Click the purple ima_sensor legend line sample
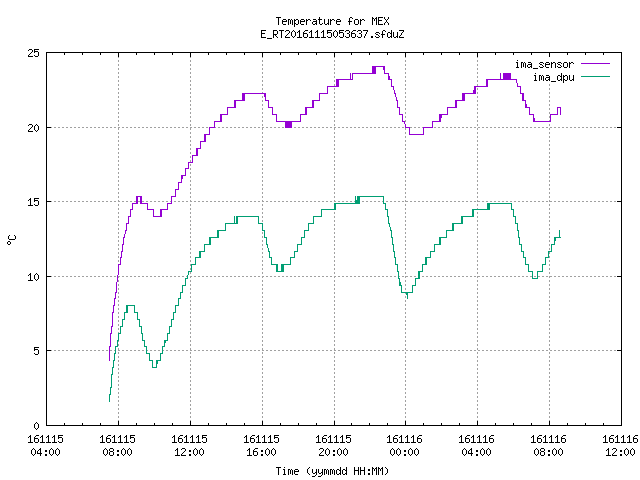Image resolution: width=640 pixels, height=480 pixels. coord(595,64)
